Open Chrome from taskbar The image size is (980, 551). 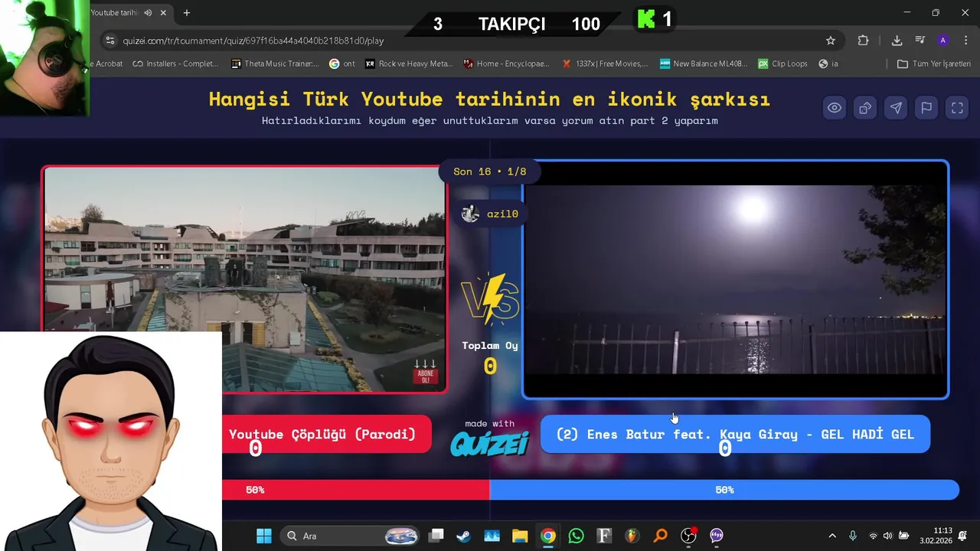pos(548,536)
